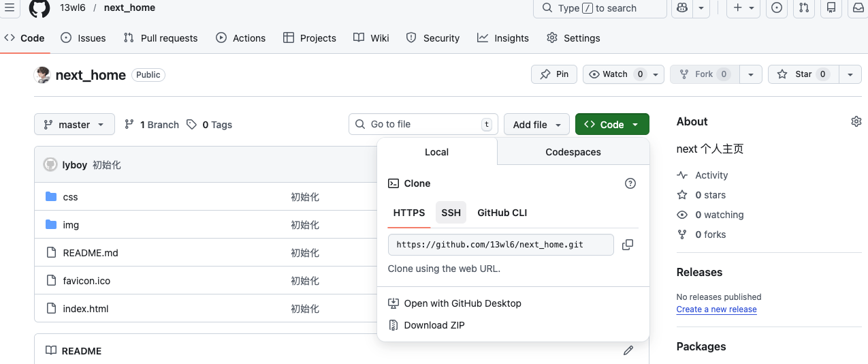
Task: Copy the HTTPS clone URL to clipboard
Action: pyautogui.click(x=628, y=245)
